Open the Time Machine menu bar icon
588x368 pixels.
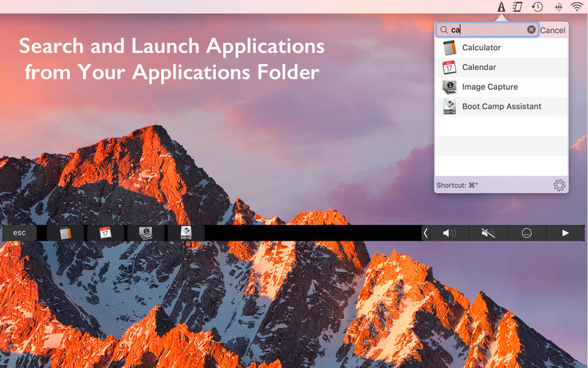click(x=538, y=7)
